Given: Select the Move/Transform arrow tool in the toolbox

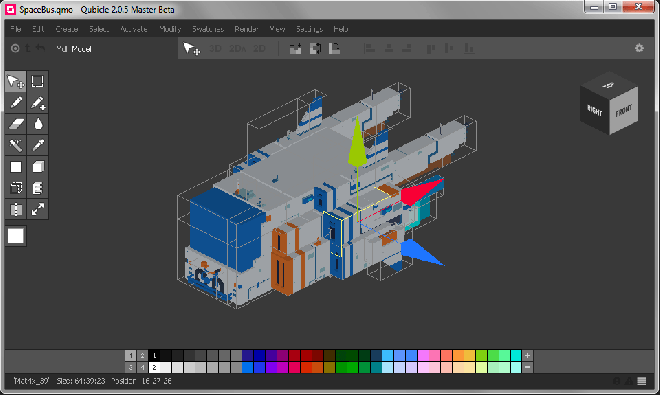Looking at the screenshot, I should [x=16, y=81].
